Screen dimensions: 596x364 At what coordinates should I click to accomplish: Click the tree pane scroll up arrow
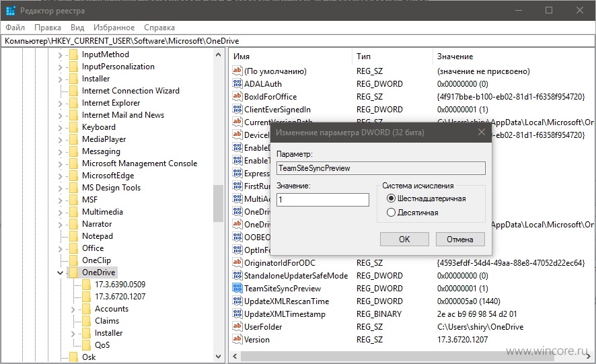tap(218, 54)
